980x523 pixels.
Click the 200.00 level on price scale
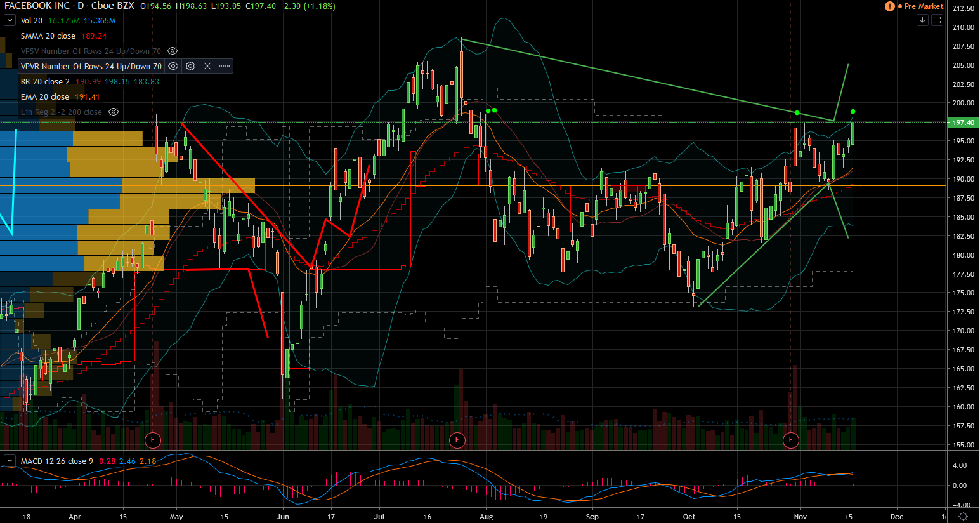point(963,103)
